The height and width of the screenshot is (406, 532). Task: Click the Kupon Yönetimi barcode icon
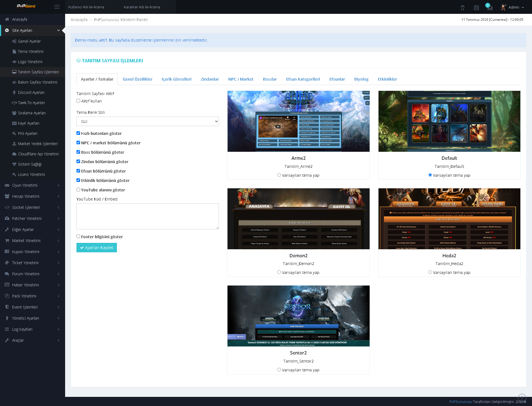pyautogui.click(x=7, y=252)
